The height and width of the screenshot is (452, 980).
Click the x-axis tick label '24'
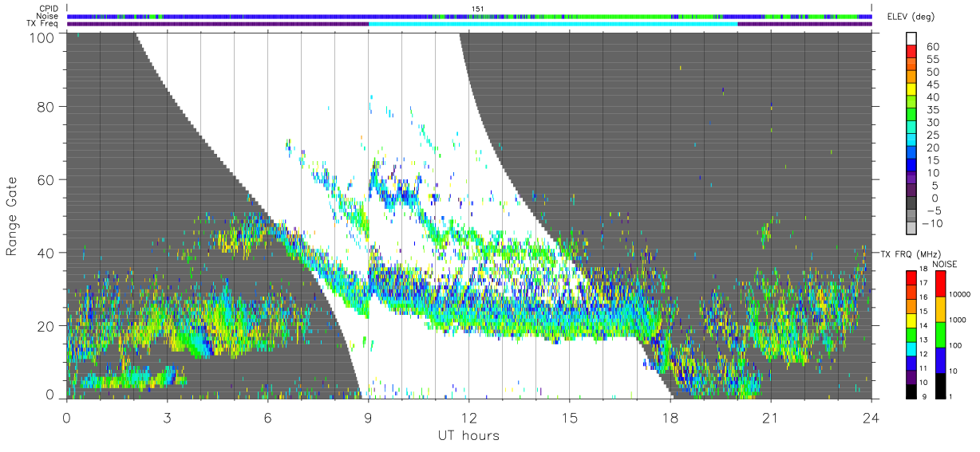871,417
